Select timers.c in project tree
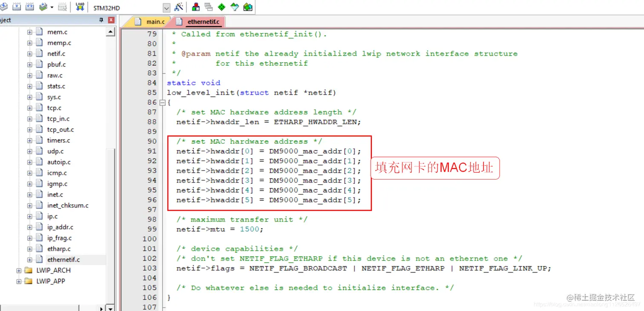 [x=59, y=140]
